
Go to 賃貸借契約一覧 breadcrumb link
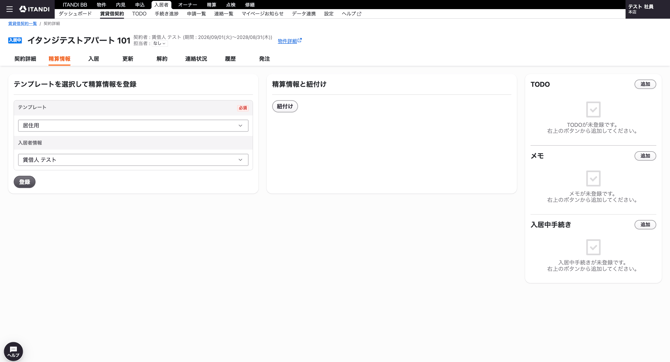pos(22,24)
